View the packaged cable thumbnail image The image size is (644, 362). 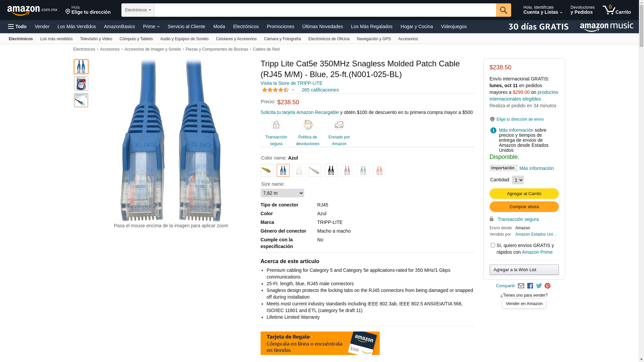[x=81, y=83]
